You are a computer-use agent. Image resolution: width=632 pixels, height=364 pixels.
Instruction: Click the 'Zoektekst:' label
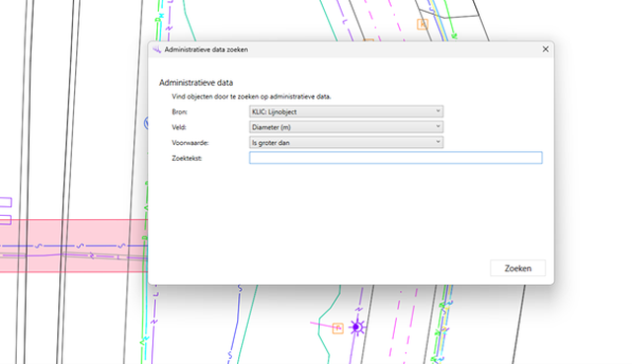point(187,158)
